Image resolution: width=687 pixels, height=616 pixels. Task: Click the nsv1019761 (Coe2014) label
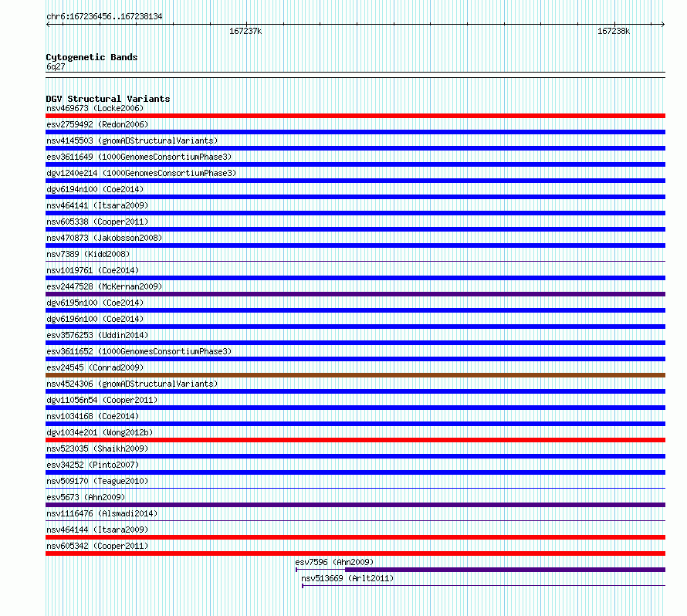93,270
